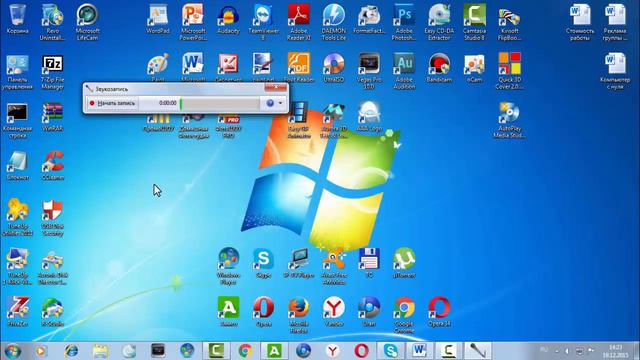Open Windows Player desktop shortcut
640x360 pixels.
tap(228, 267)
